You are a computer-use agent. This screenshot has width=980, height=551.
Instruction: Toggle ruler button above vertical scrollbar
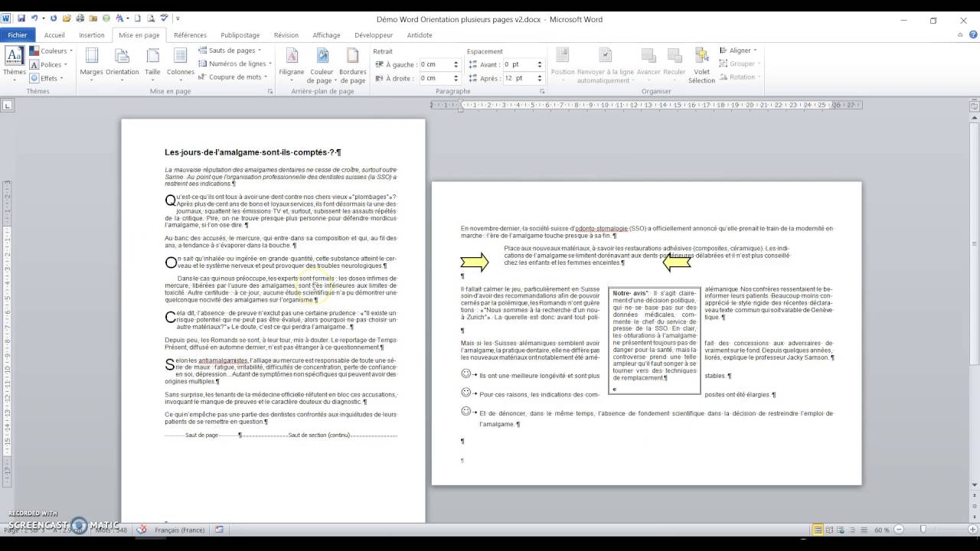tap(974, 105)
